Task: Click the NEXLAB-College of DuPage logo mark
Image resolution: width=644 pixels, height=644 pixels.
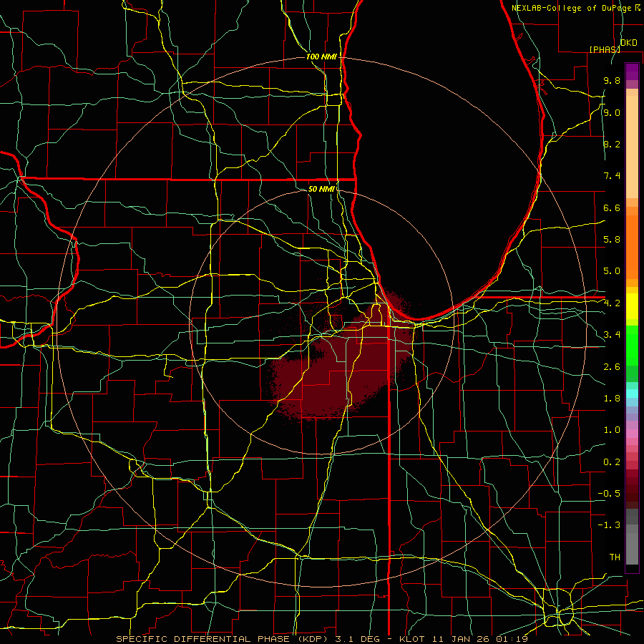Action: [x=637, y=8]
